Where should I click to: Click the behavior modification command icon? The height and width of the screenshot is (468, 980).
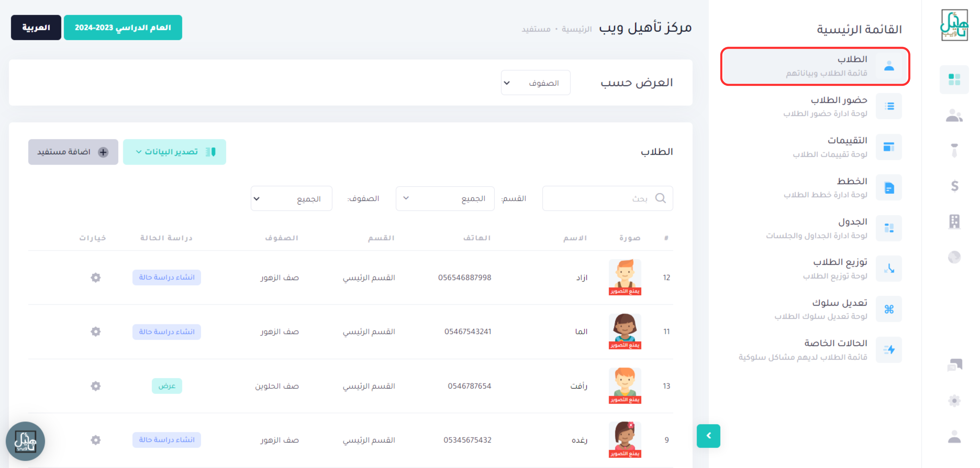pyautogui.click(x=889, y=309)
